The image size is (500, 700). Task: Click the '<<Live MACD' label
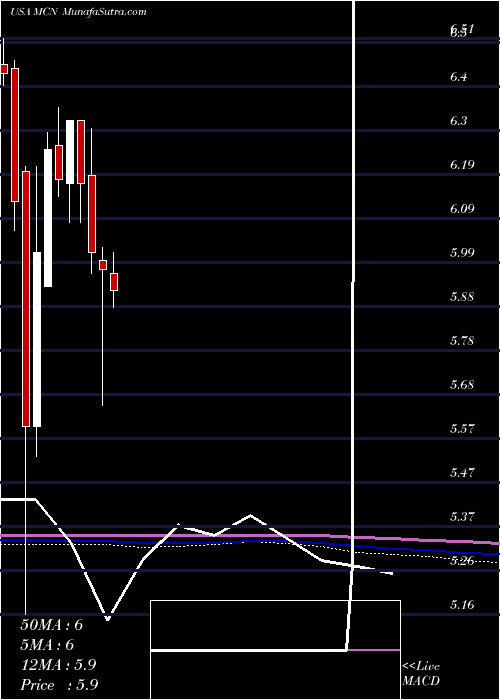pos(421,674)
